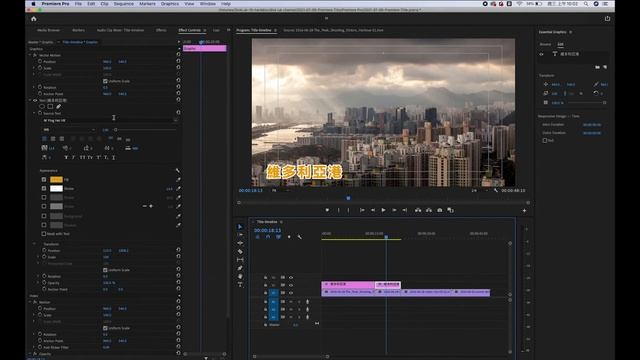Use free draw bezier mask pen on Text
Screen dimensions: 640x360
pyautogui.click(x=58, y=107)
